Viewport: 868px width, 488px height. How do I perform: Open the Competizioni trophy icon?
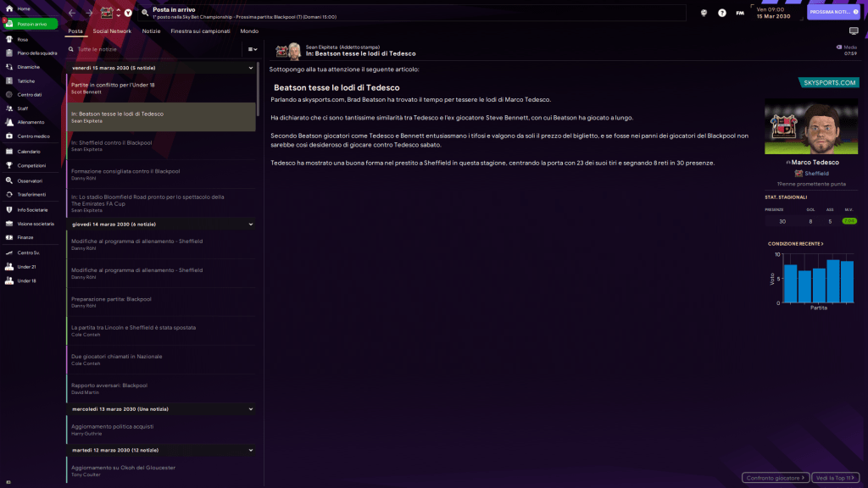(8, 165)
